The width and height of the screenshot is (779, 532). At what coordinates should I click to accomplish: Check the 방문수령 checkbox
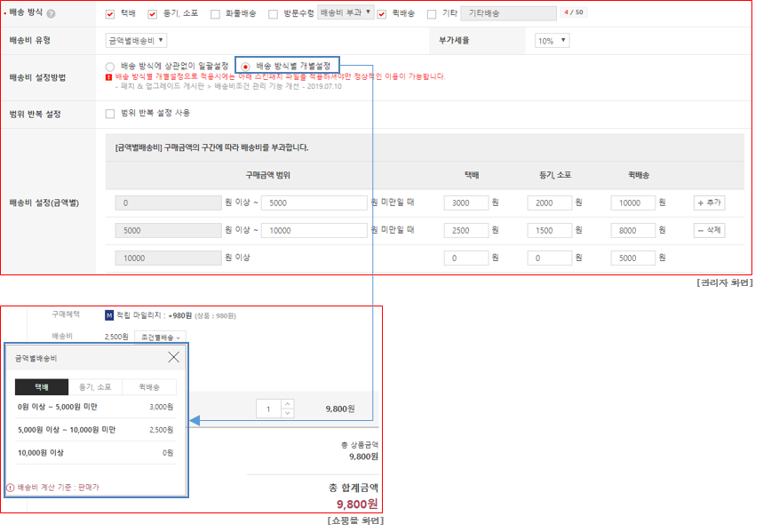click(273, 14)
